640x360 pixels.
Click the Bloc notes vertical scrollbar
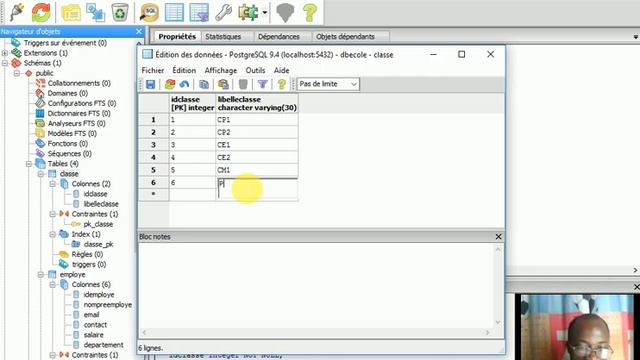point(498,286)
